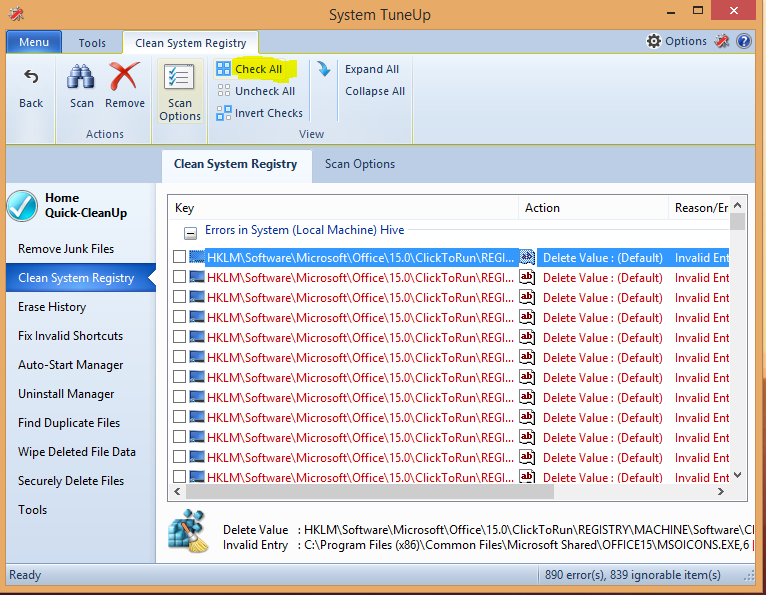Click monitor icon of first HKLM row
Image resolution: width=766 pixels, height=595 pixels.
click(197, 257)
